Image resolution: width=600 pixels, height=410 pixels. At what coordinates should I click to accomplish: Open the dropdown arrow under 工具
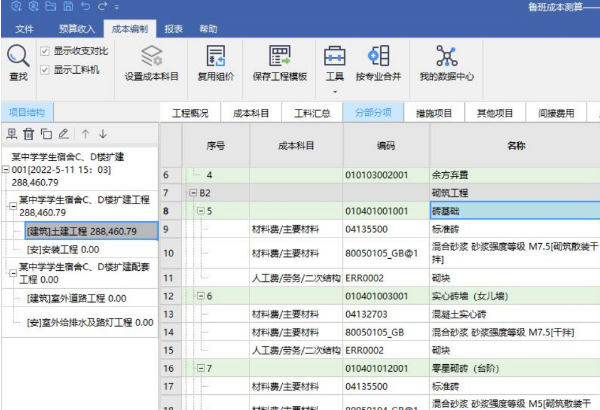(x=335, y=92)
